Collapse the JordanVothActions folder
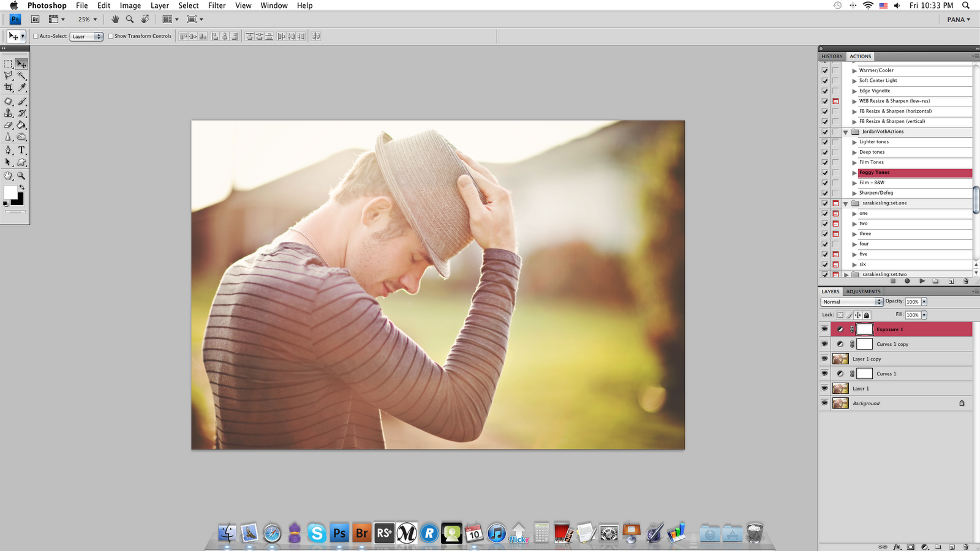This screenshot has height=551, width=980. tap(846, 132)
